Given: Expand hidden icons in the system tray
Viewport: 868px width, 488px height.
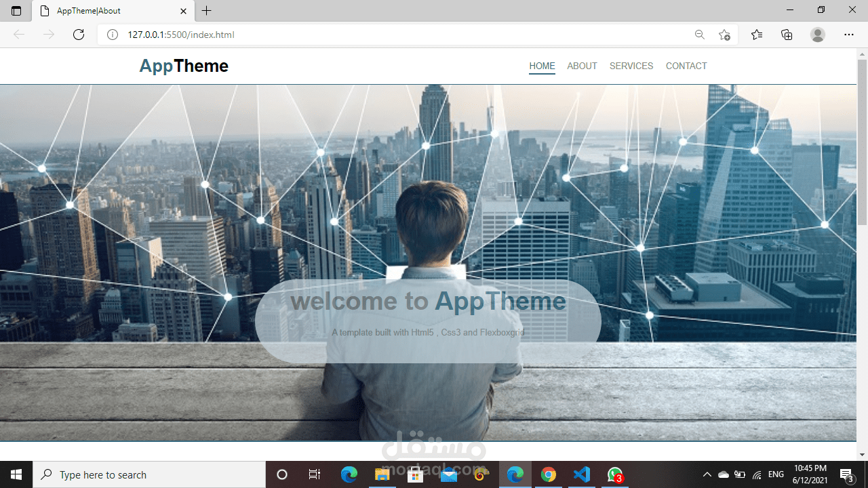Looking at the screenshot, I should (707, 474).
